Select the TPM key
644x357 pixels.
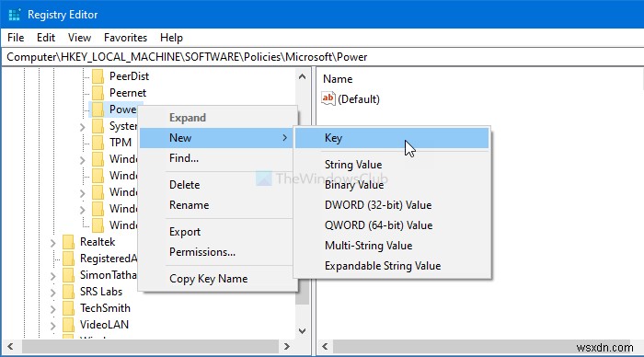[121, 143]
